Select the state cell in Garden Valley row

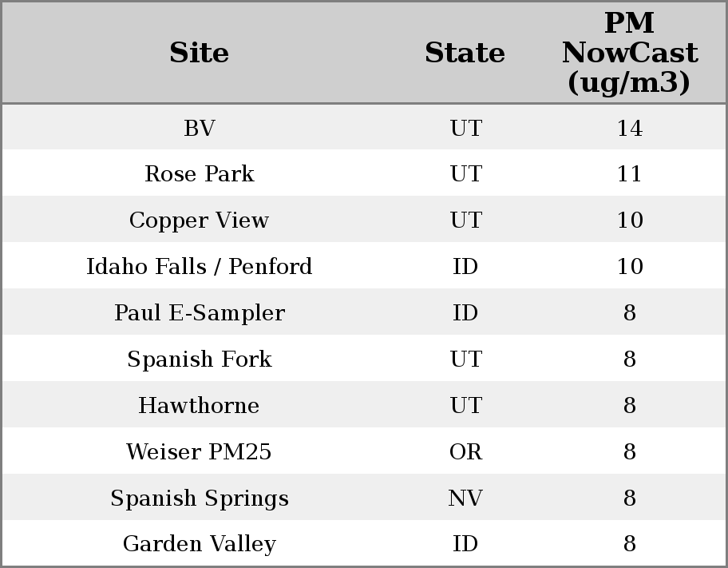[x=465, y=544]
